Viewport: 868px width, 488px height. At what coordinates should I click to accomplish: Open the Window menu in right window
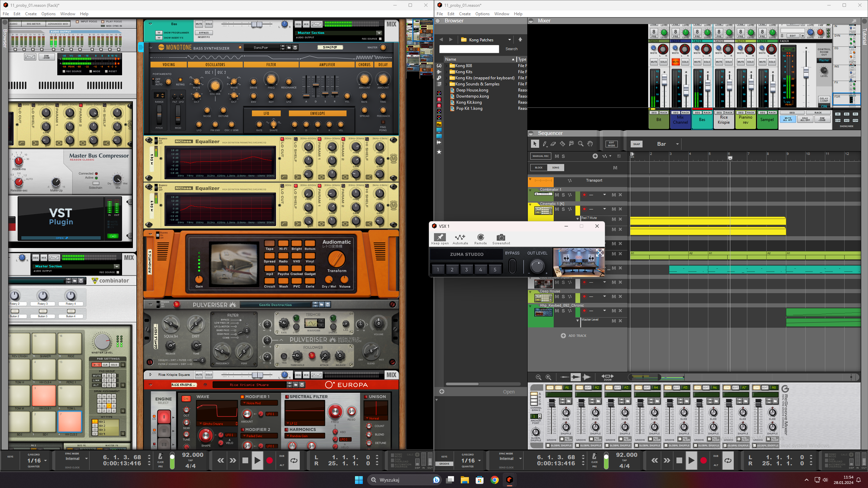click(x=501, y=14)
